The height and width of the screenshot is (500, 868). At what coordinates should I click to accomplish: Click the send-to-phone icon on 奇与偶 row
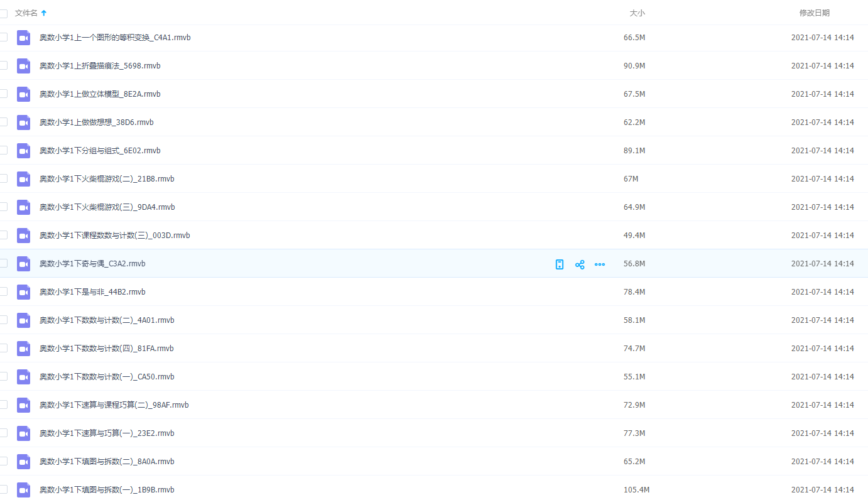560,264
